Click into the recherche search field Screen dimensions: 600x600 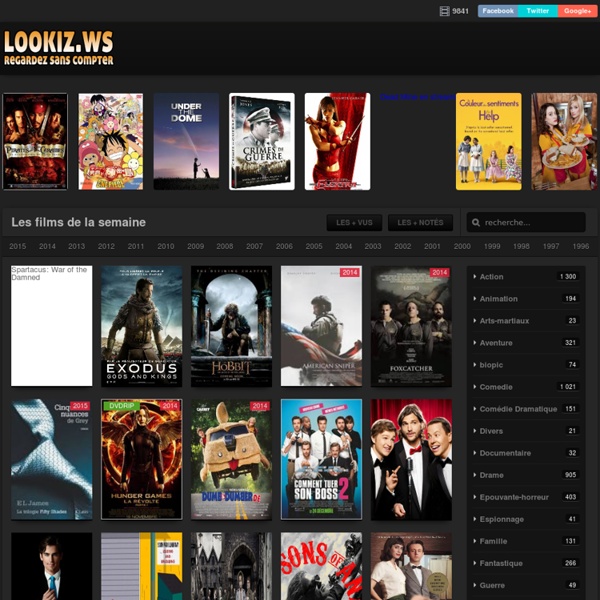point(526,222)
